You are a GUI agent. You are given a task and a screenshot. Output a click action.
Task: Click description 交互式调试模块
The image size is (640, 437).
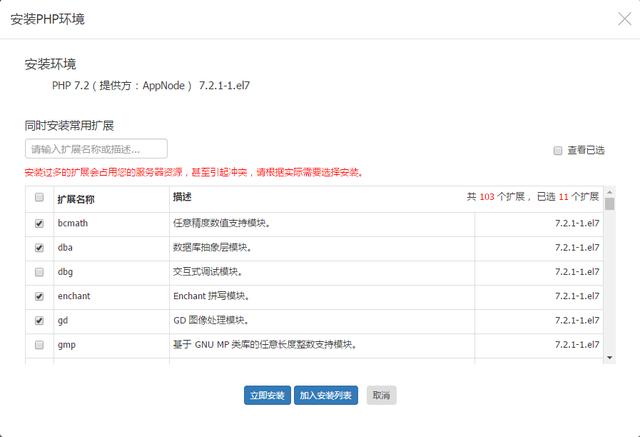tap(208, 272)
